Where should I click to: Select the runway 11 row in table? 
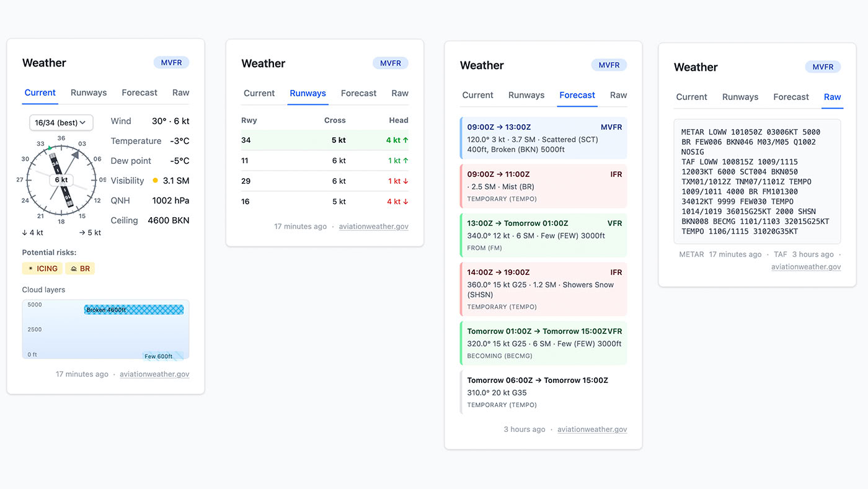point(325,161)
